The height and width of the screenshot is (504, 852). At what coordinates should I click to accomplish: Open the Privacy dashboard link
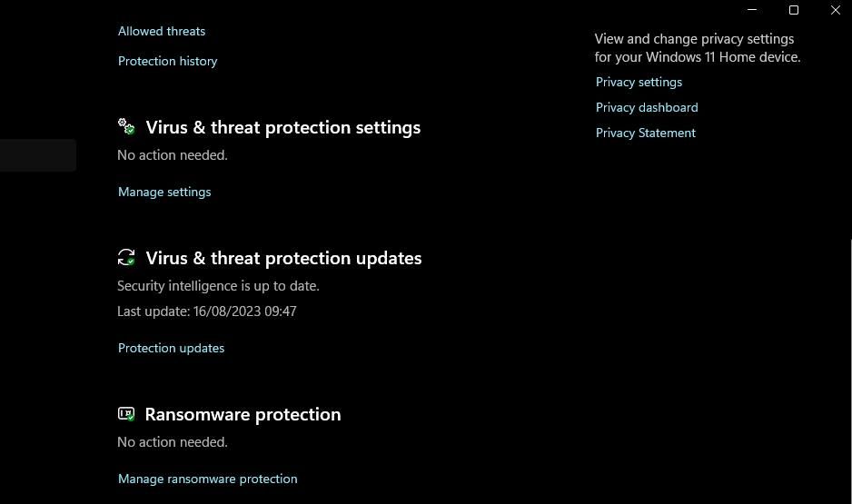(x=647, y=107)
